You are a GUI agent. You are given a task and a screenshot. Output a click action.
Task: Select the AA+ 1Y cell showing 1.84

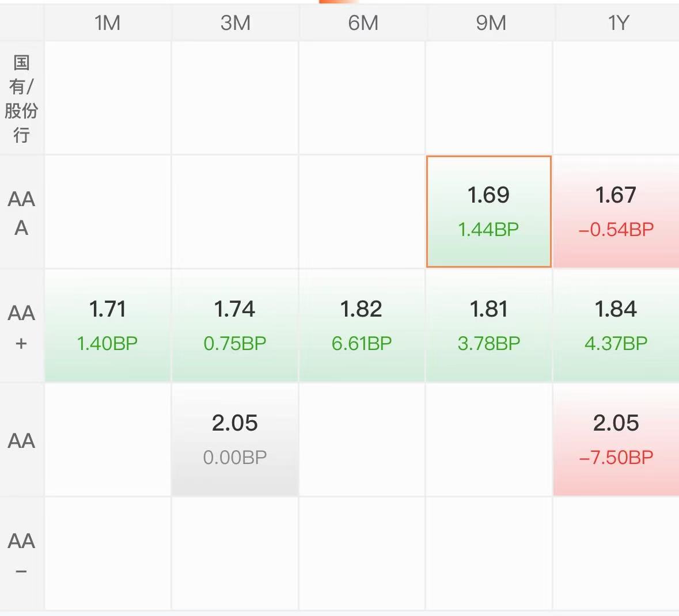click(616, 325)
